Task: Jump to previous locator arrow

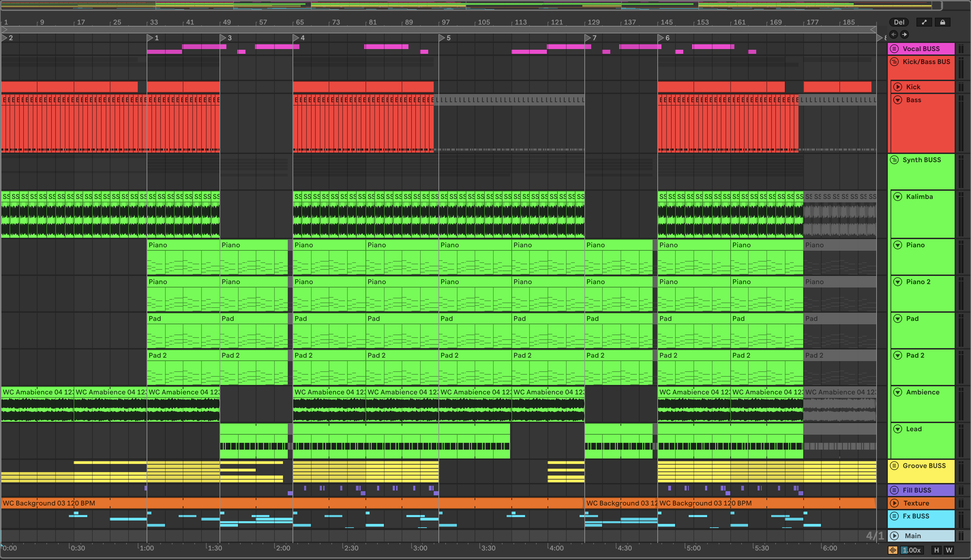Action: 894,35
